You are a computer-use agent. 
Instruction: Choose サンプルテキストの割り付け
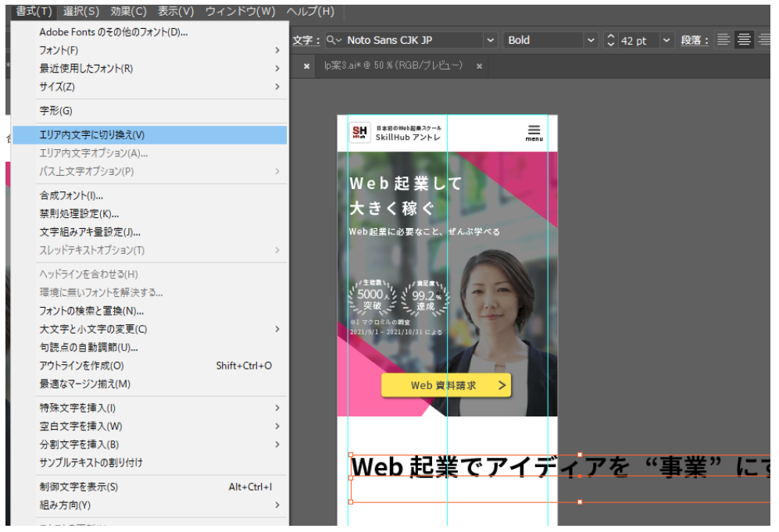pyautogui.click(x=149, y=463)
